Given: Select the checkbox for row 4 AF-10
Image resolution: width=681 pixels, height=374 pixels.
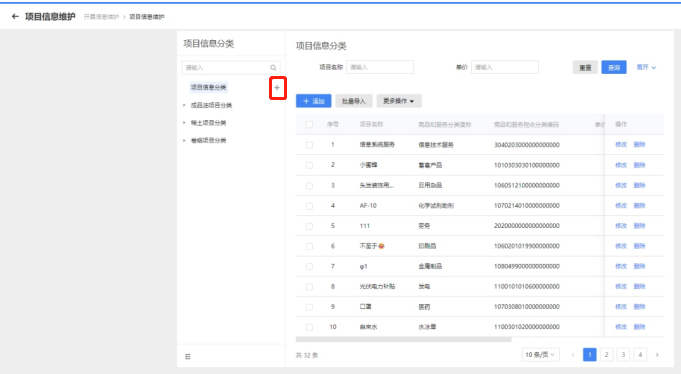Looking at the screenshot, I should tap(309, 206).
